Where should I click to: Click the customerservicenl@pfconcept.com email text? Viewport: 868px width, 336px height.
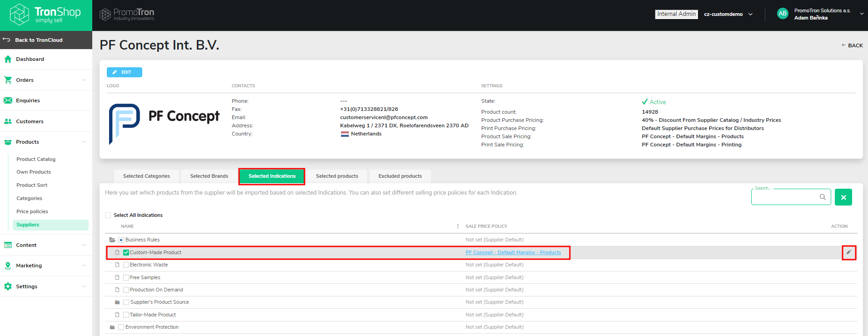pos(384,117)
